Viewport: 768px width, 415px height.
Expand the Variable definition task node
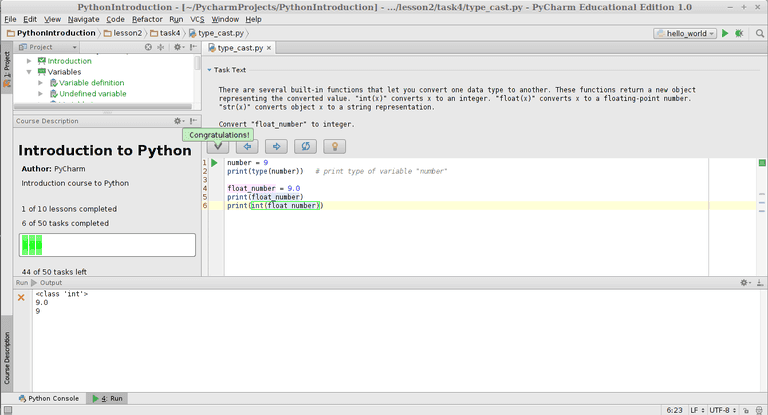41,83
